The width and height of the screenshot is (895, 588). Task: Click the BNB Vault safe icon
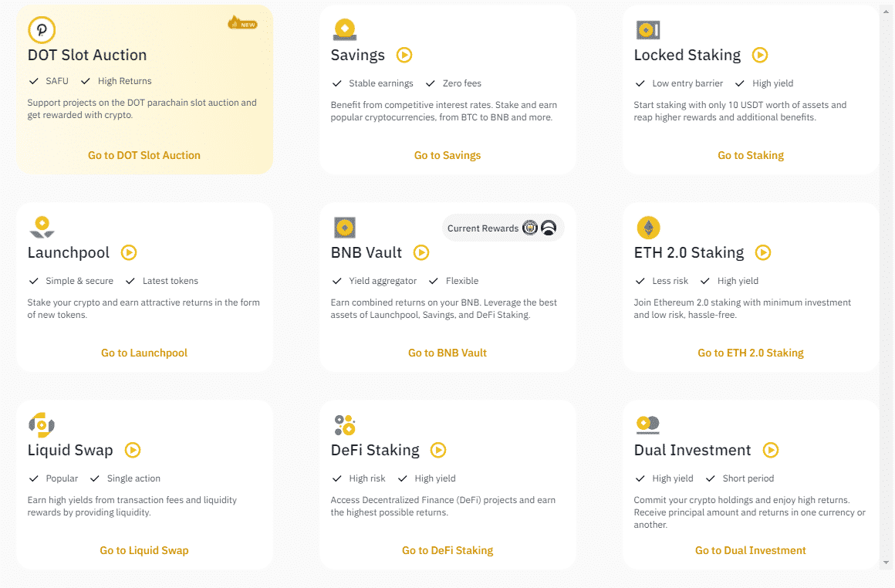point(344,228)
